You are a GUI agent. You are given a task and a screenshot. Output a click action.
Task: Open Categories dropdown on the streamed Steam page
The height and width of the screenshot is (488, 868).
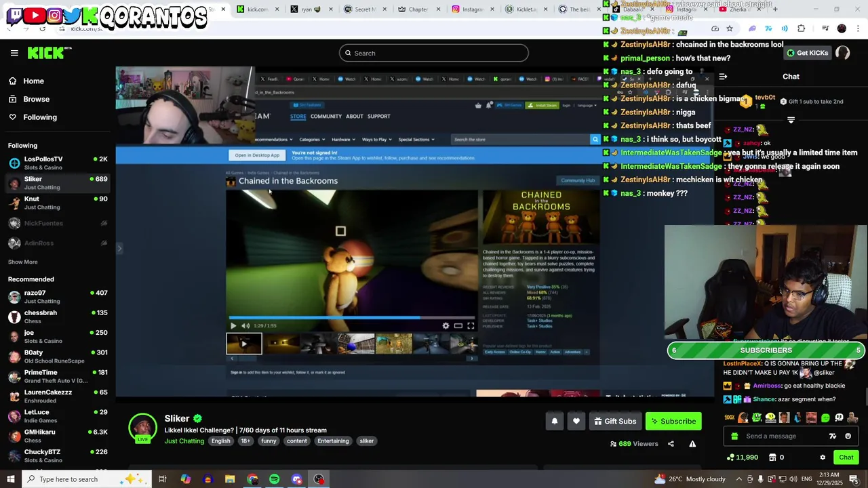[x=311, y=140]
